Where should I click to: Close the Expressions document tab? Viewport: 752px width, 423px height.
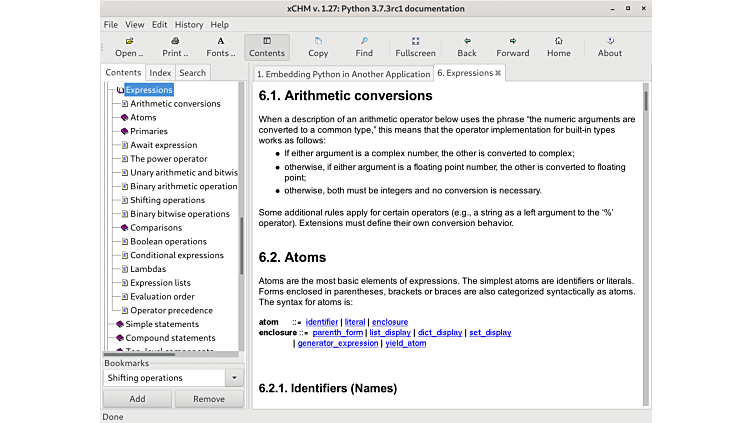click(499, 73)
